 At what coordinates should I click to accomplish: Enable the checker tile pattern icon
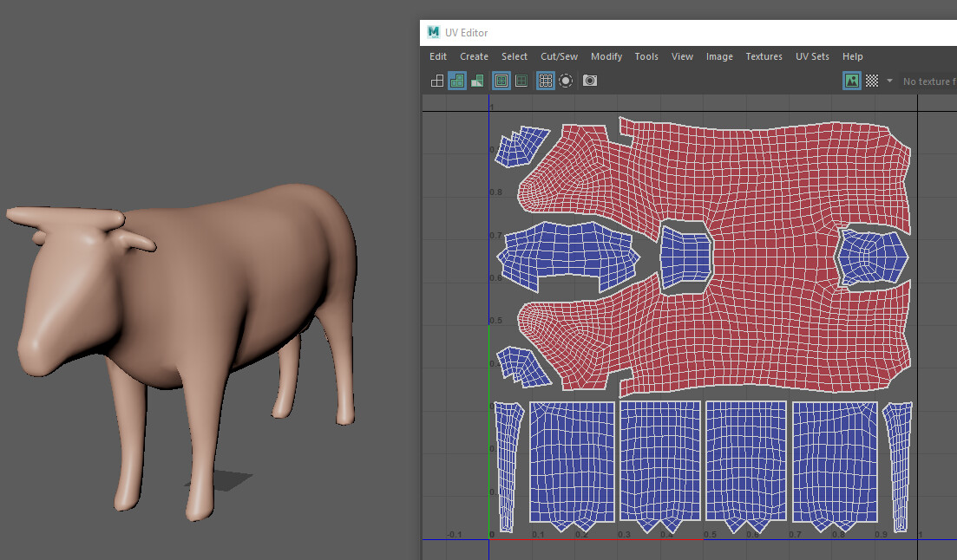click(x=872, y=81)
